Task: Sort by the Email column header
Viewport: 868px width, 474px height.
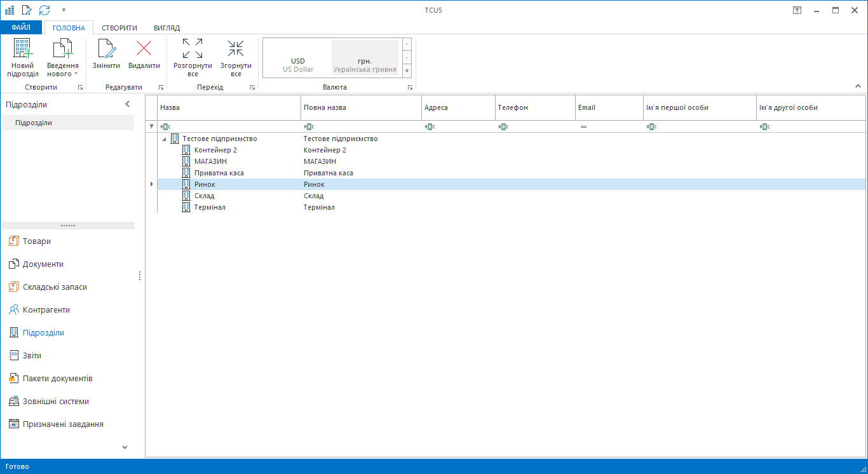Action: 609,107
